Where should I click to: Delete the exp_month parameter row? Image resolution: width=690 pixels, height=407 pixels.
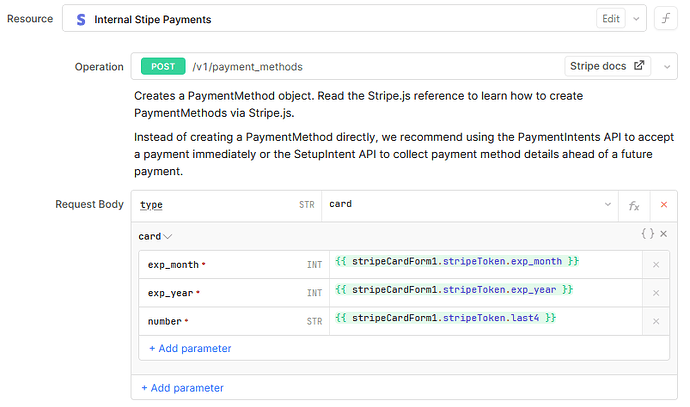tap(656, 265)
